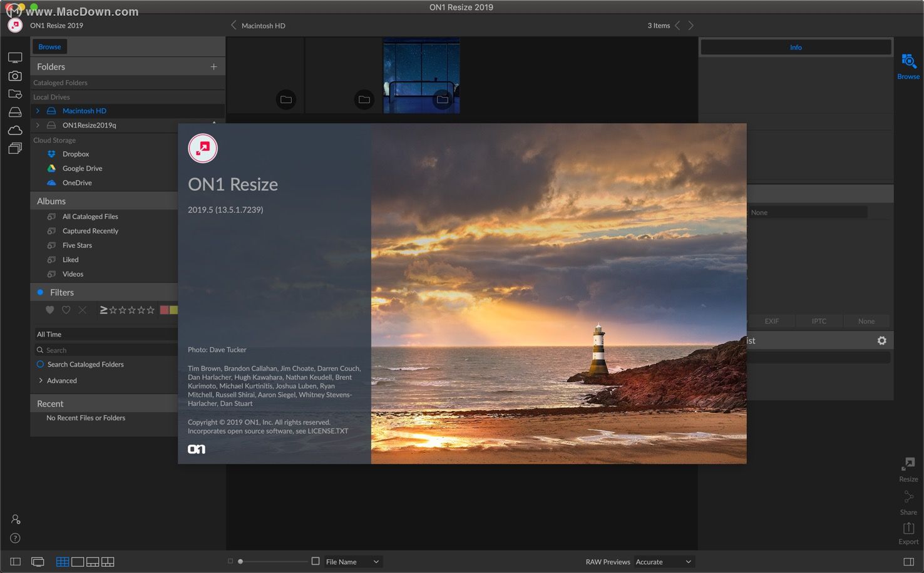Open the favorite folders shortcut
The width and height of the screenshot is (924, 573).
pos(15,94)
